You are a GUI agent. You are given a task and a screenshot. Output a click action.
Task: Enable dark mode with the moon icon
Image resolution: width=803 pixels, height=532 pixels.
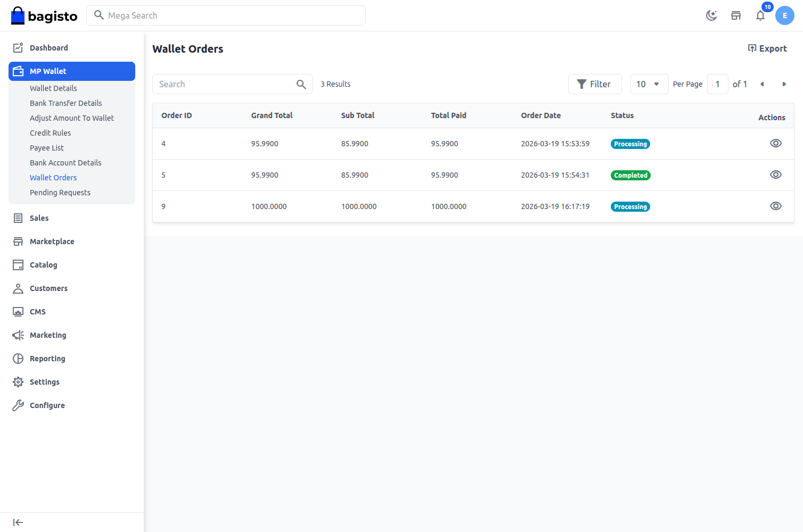[x=711, y=15]
